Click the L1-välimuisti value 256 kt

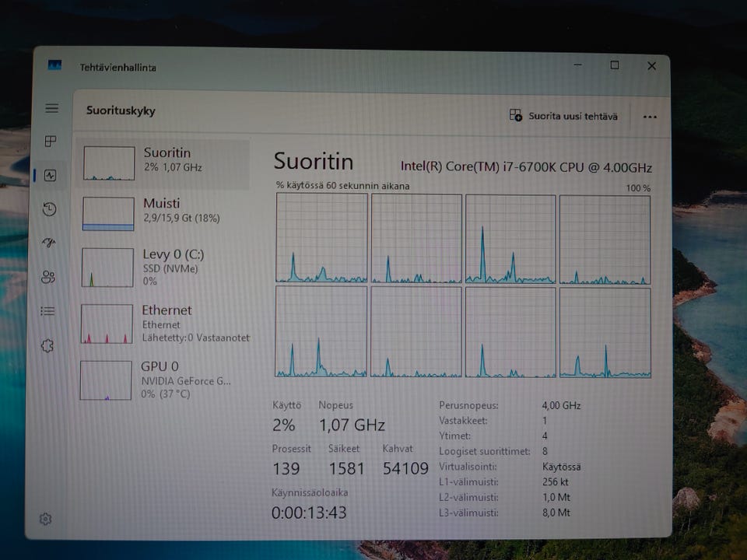555,482
